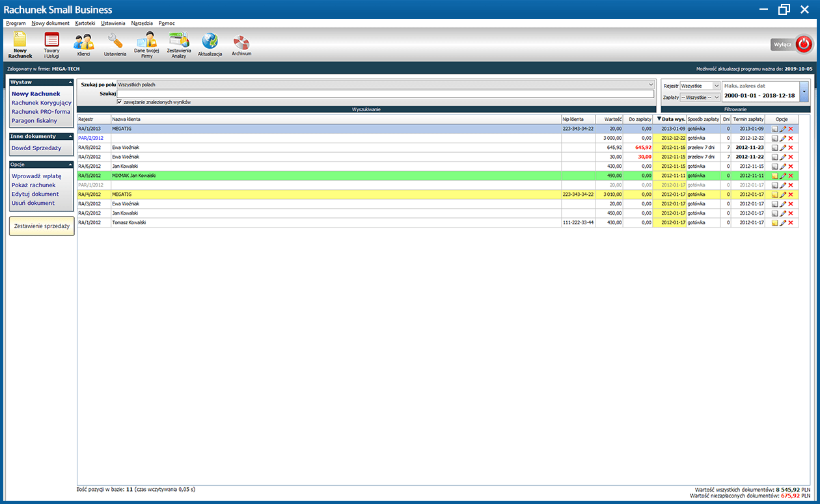
Task: Open the Kartoteki menu
Action: 85,23
